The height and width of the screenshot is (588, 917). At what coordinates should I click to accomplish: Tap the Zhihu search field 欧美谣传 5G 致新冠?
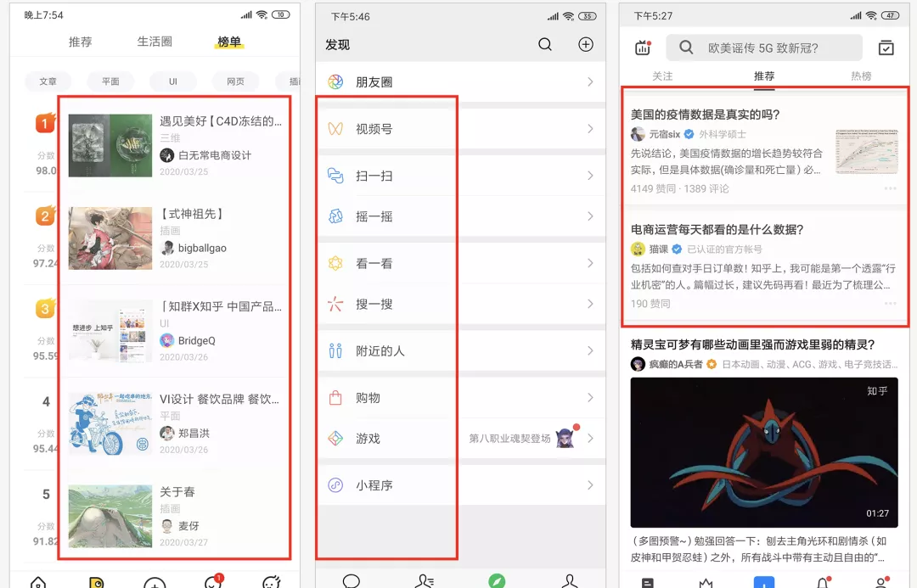tap(764, 48)
